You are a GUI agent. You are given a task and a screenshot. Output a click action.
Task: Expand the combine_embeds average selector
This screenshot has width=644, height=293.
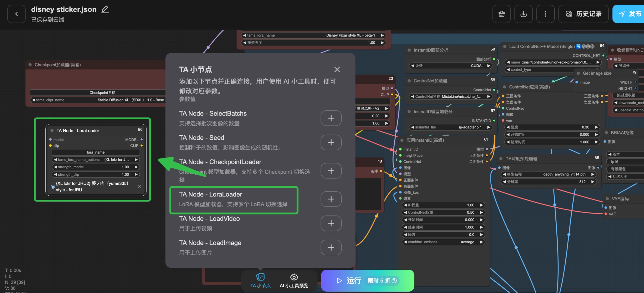[443, 242]
